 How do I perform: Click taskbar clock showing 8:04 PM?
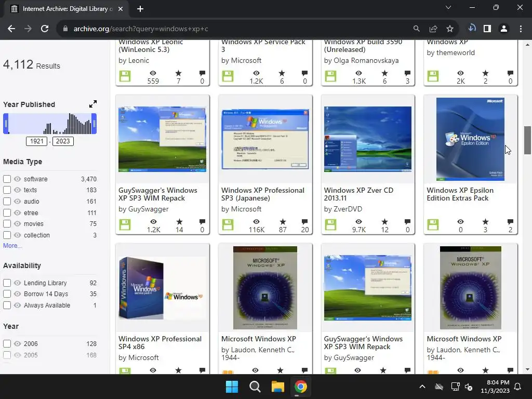tap(495, 387)
